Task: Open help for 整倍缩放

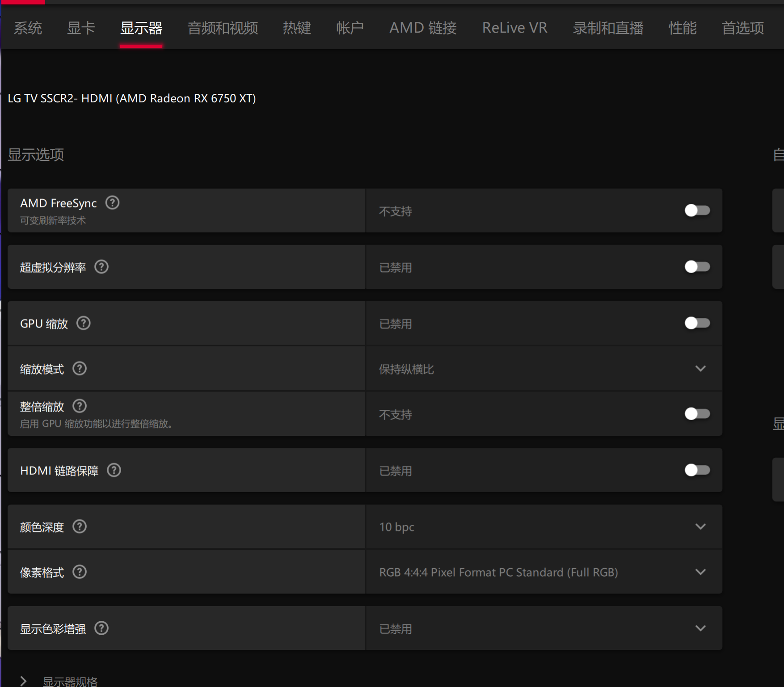Action: [79, 406]
